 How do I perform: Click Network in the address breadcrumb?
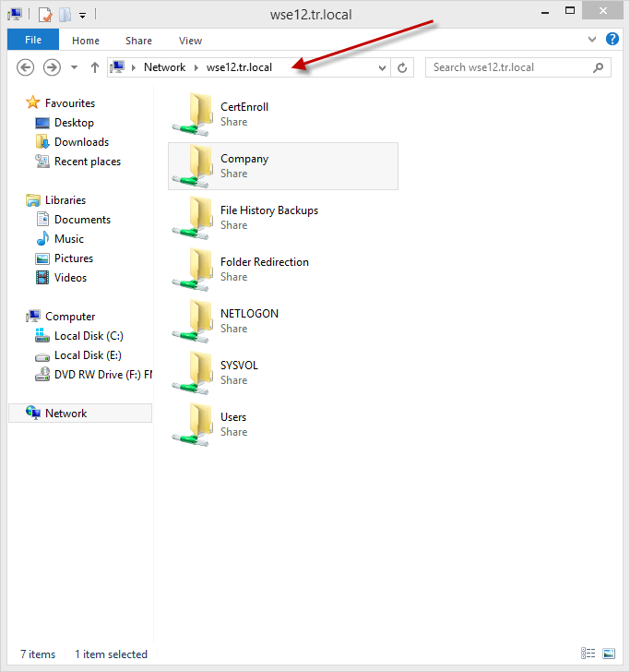coord(164,67)
